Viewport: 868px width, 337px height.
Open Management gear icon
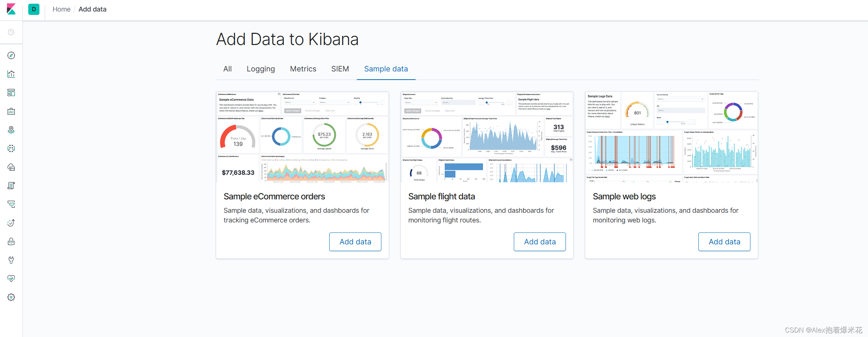pyautogui.click(x=11, y=297)
